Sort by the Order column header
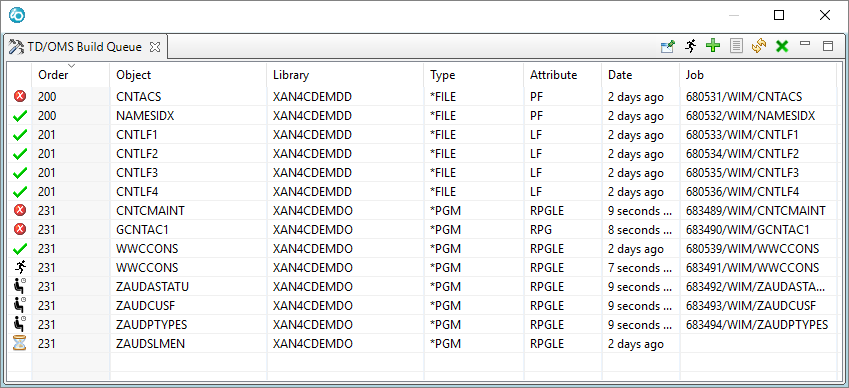Screen dimensions: 849x388 click(x=71, y=75)
